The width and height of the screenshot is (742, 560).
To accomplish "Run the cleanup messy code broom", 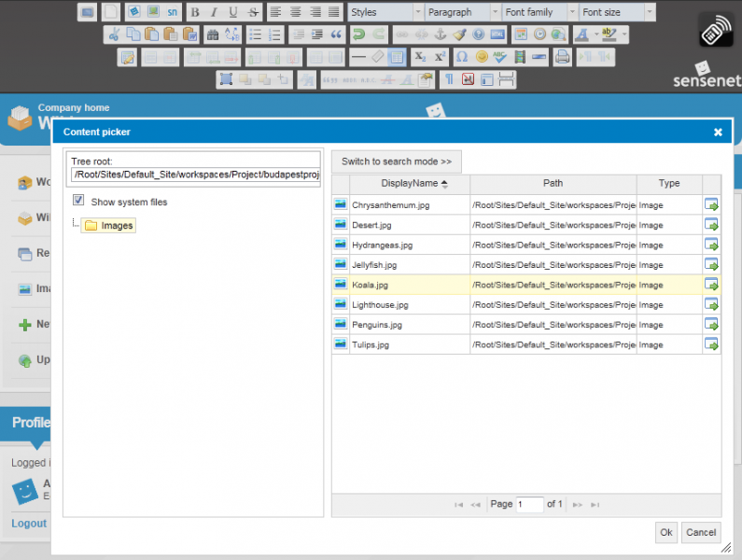I will pyautogui.click(x=459, y=35).
